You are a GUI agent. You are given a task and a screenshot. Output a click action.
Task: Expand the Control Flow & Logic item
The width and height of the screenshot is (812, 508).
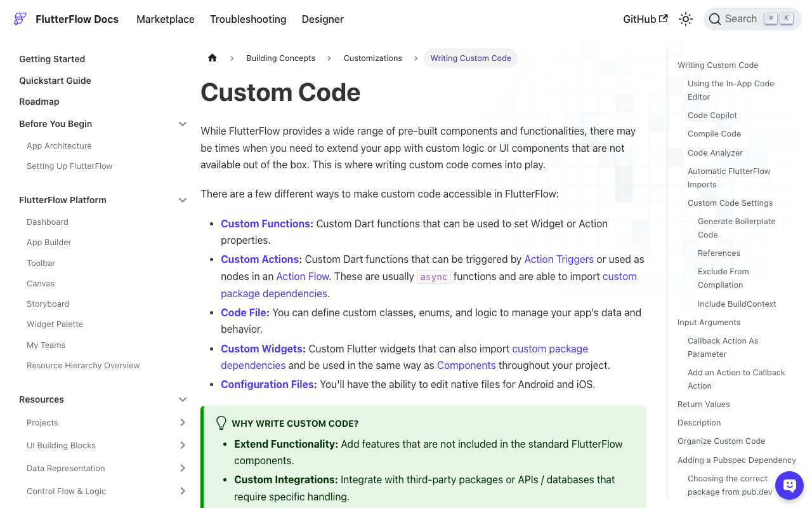(x=183, y=491)
